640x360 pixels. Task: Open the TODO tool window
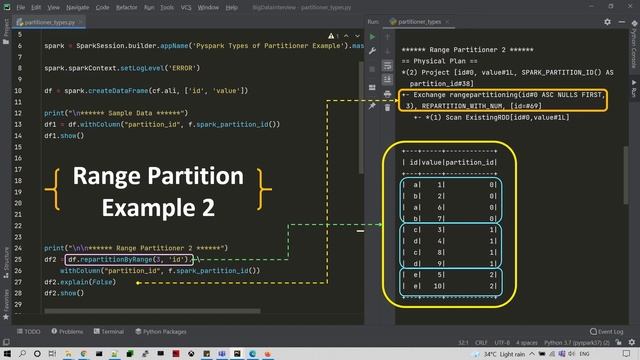[x=29, y=332]
